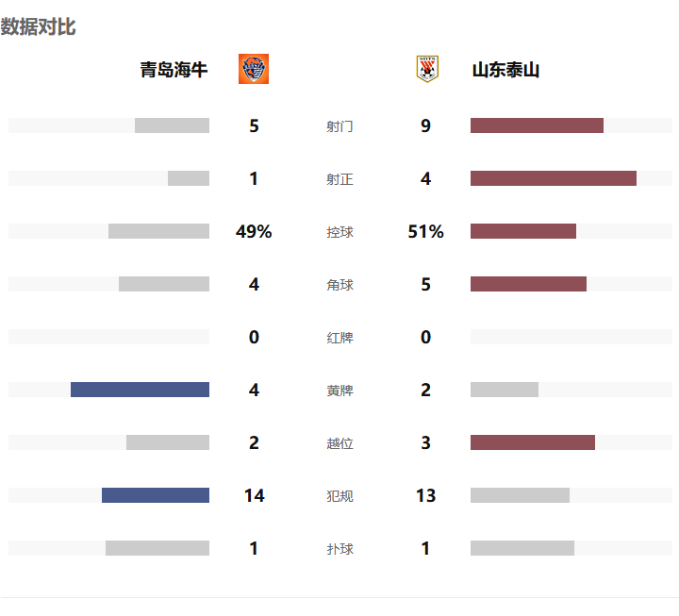Click the 射门 shots stat label

339,126
